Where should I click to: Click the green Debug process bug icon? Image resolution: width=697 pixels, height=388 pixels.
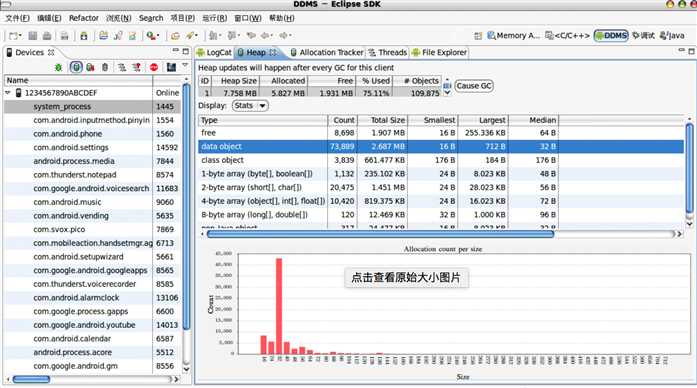58,68
